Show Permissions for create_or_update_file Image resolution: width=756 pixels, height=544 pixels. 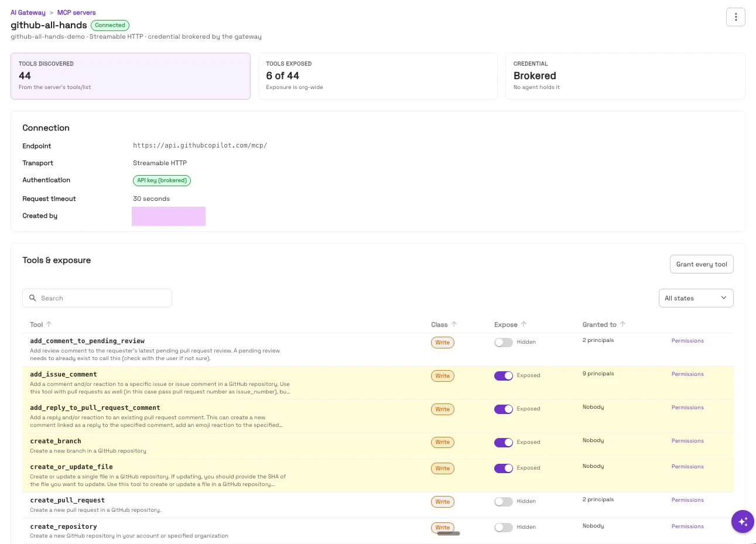[x=687, y=467]
